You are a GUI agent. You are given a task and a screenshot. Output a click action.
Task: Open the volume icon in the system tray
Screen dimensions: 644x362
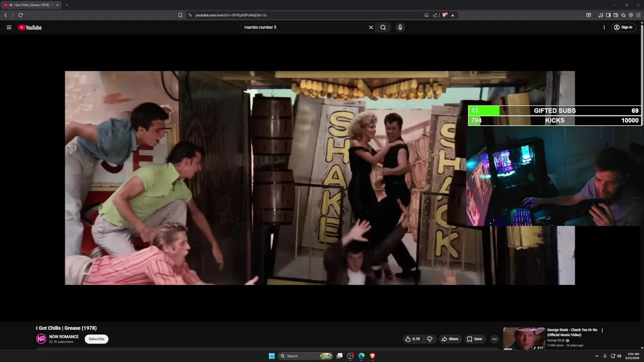(619, 356)
